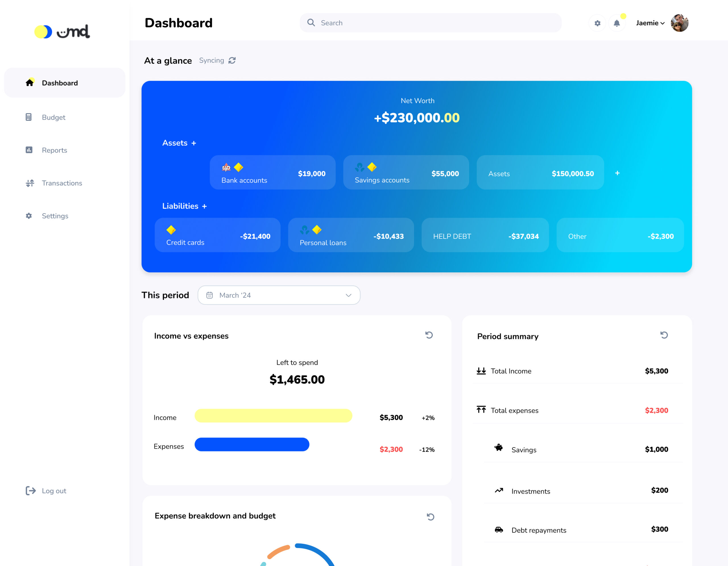Image resolution: width=728 pixels, height=566 pixels.
Task: Click the green logo on Personal loans
Action: coord(304,229)
